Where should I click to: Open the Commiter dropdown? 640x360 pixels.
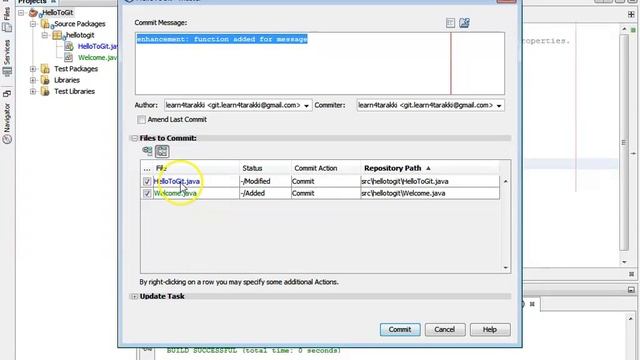[x=499, y=106]
